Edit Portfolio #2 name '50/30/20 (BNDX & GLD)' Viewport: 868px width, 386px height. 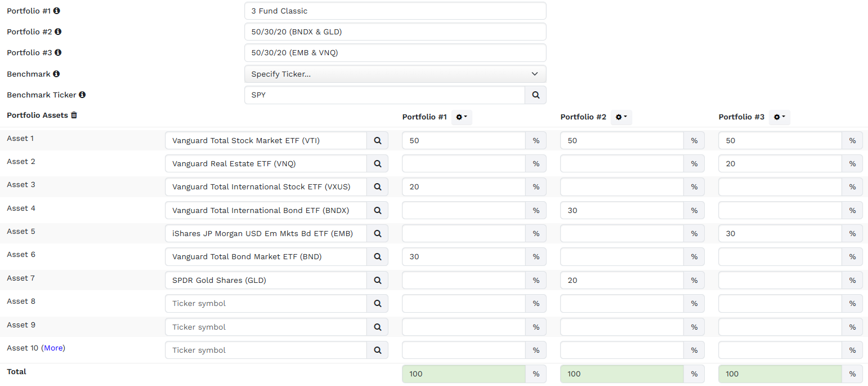click(x=395, y=32)
